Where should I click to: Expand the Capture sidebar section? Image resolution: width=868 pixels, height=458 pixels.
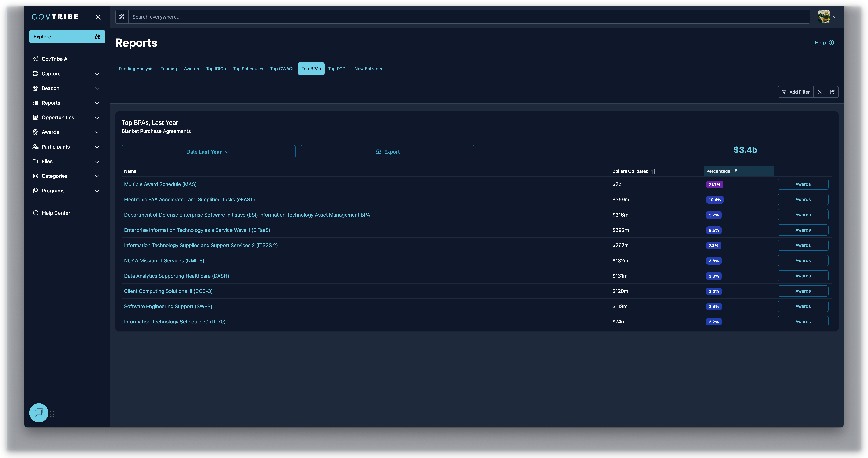tap(97, 74)
